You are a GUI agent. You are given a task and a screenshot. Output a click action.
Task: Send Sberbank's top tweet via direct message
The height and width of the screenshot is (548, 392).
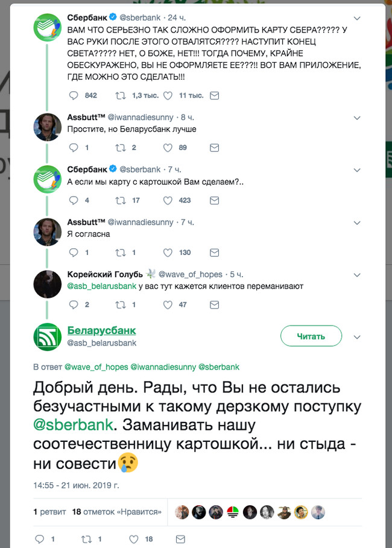213,96
